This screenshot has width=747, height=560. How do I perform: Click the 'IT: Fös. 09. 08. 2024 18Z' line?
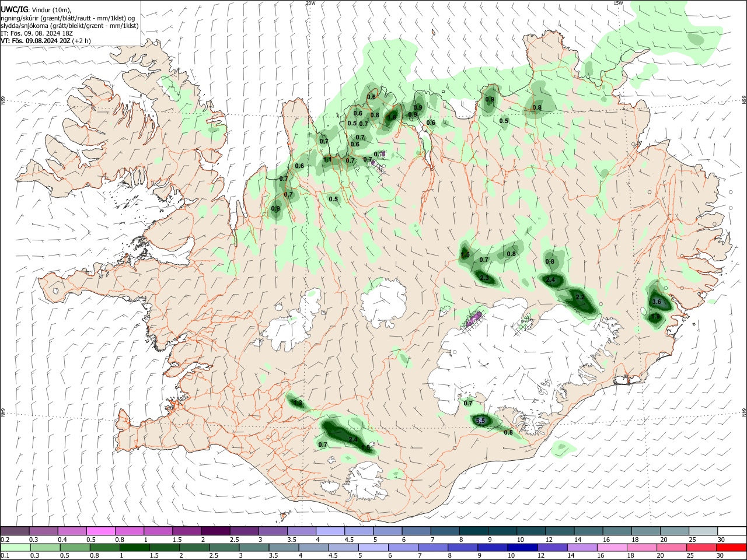tap(36, 33)
